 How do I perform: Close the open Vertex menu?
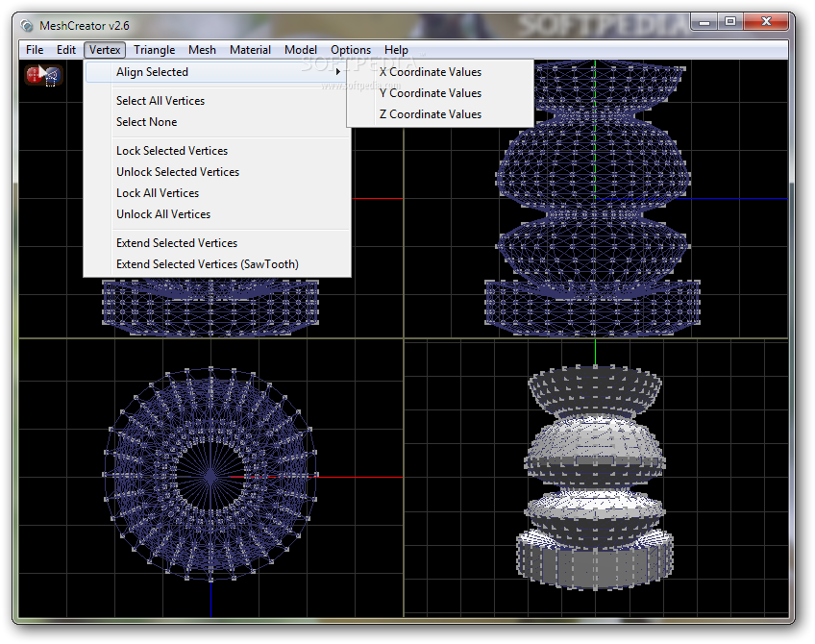pos(105,50)
